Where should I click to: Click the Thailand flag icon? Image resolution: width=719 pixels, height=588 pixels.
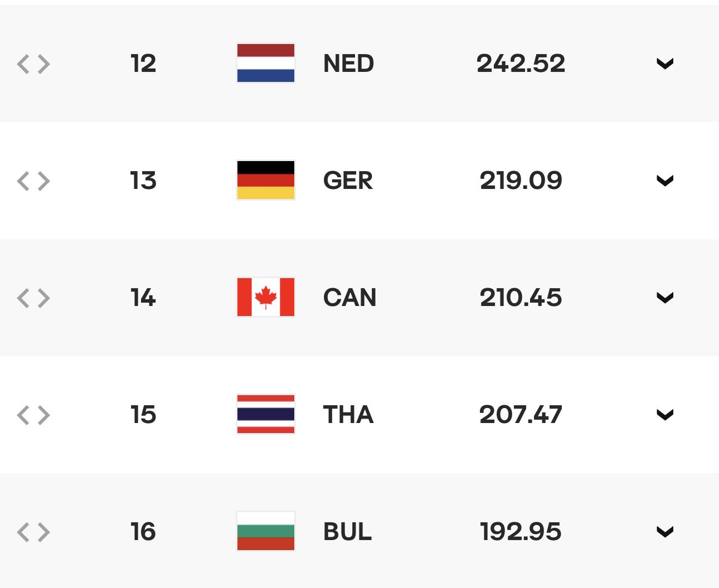(x=266, y=414)
